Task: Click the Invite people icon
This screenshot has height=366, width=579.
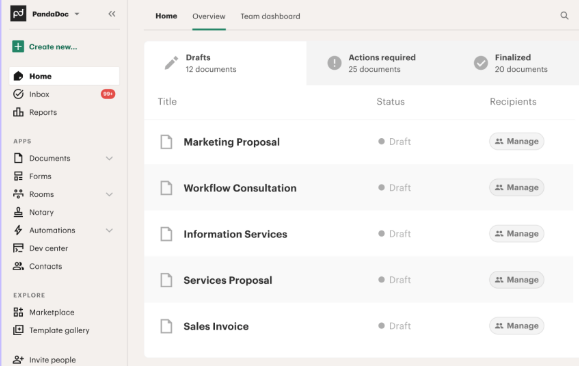Action: pos(18,360)
